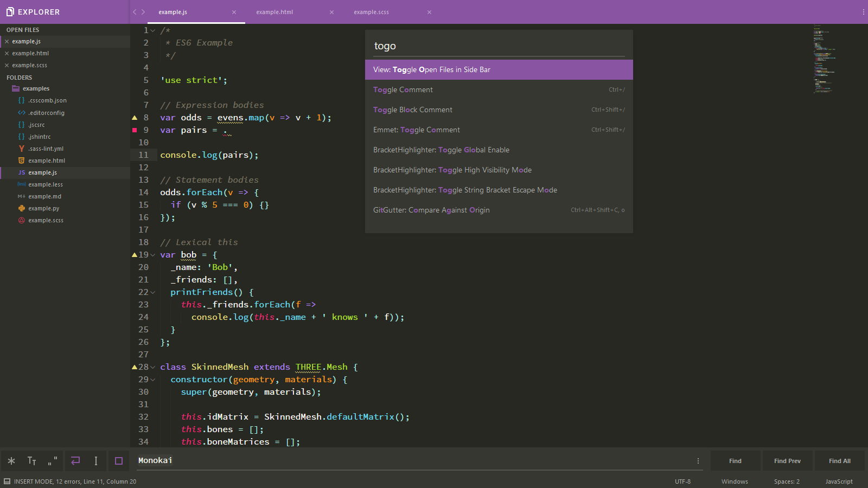The image size is (868, 488).
Task: Switch to the example.html tab
Action: coord(275,12)
